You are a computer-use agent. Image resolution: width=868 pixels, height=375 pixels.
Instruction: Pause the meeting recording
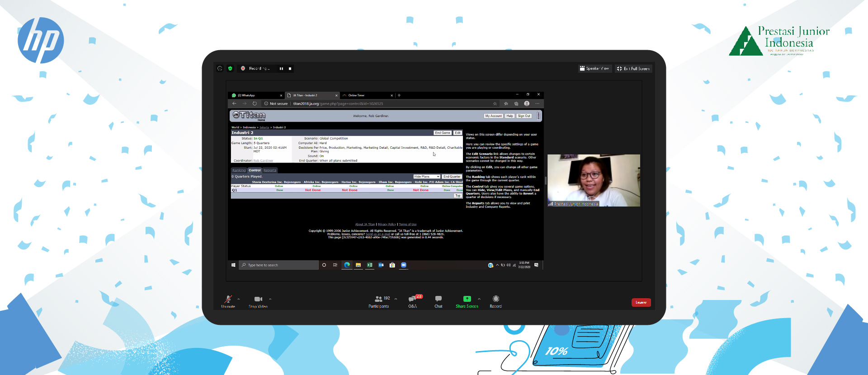point(281,69)
